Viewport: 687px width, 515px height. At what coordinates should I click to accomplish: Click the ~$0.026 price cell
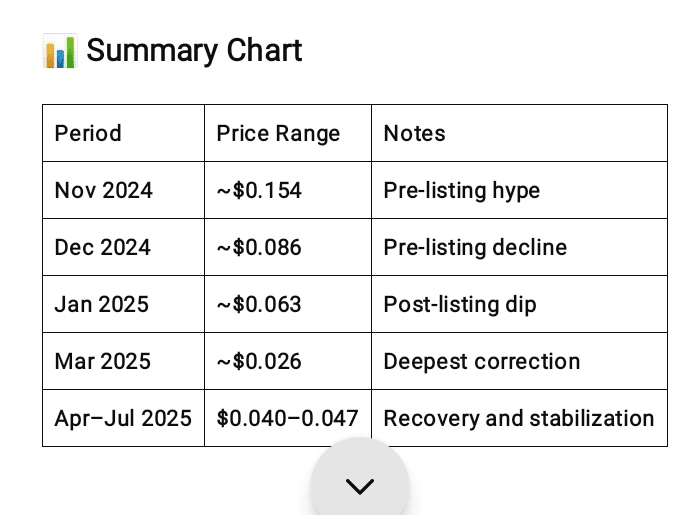[259, 361]
